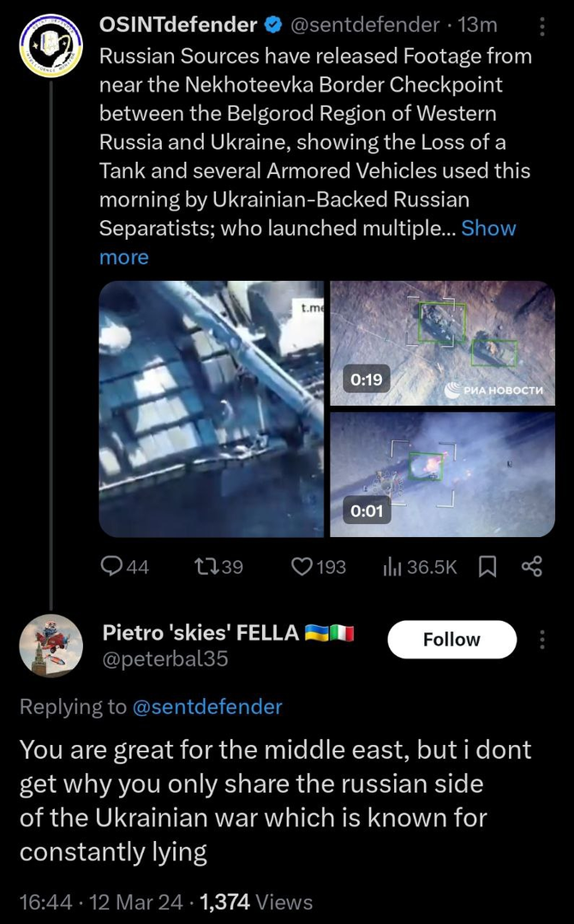Click the blue verified badge
Image resolution: width=574 pixels, height=924 pixels.
click(272, 26)
